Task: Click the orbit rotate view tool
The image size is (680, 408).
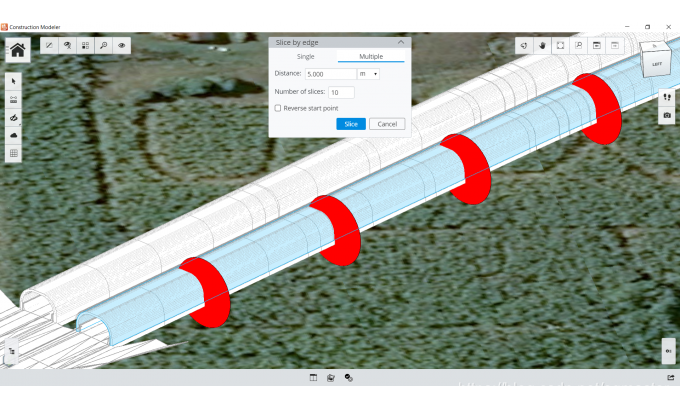Action: coord(524,46)
